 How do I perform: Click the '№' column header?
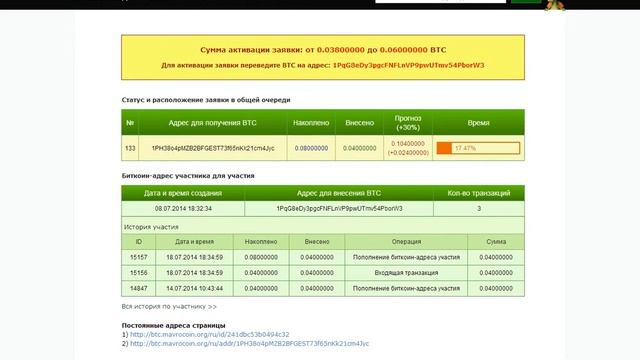tap(130, 123)
